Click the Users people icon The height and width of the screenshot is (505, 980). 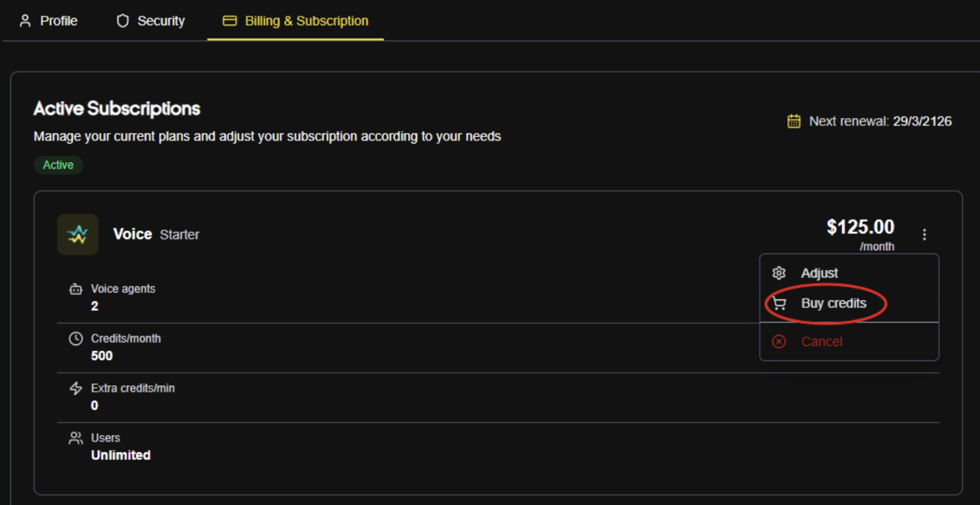coord(75,438)
